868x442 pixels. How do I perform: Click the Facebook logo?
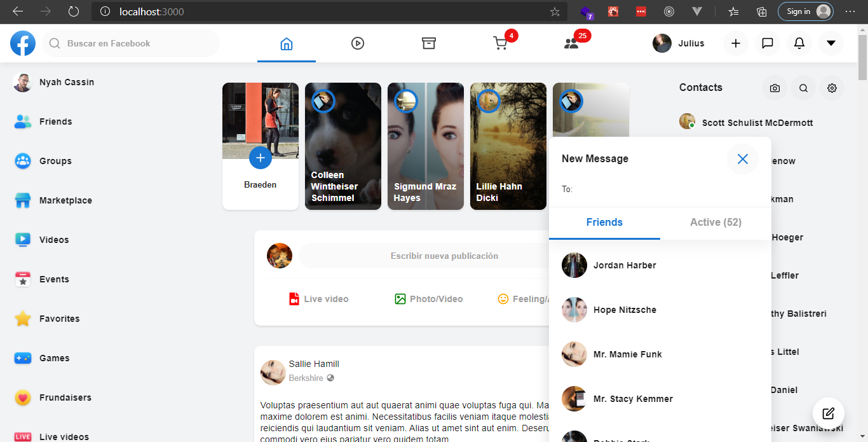[23, 43]
